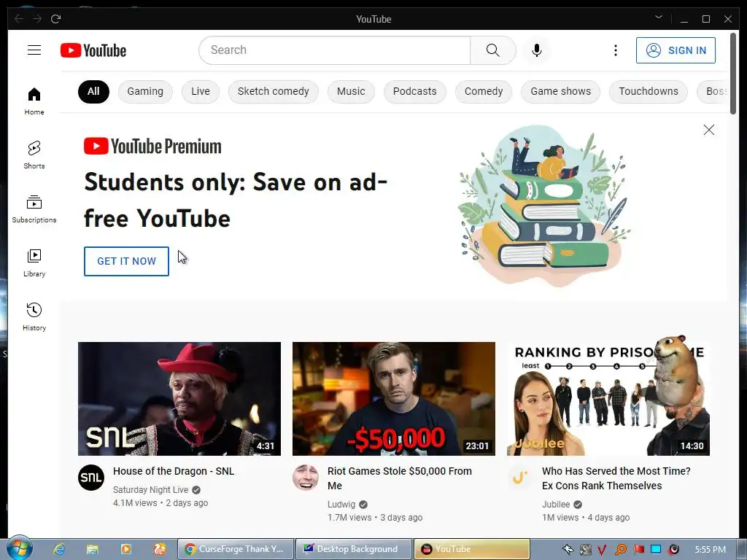Open the media player taskbar icon
The height and width of the screenshot is (560, 747).
tap(125, 549)
